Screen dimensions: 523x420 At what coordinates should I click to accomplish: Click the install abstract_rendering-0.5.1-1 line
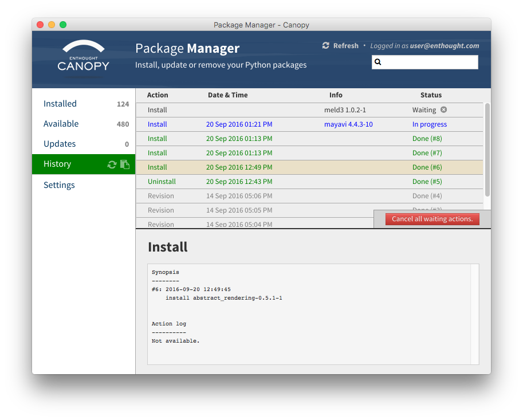224,298
